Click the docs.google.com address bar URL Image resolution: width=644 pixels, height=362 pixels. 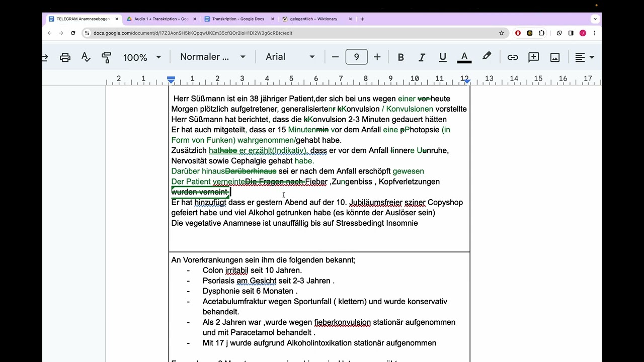(x=193, y=33)
